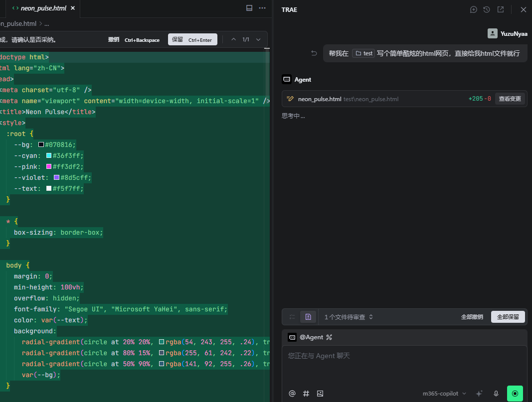
Task: Click the # context icon below the input
Action: coord(306,394)
